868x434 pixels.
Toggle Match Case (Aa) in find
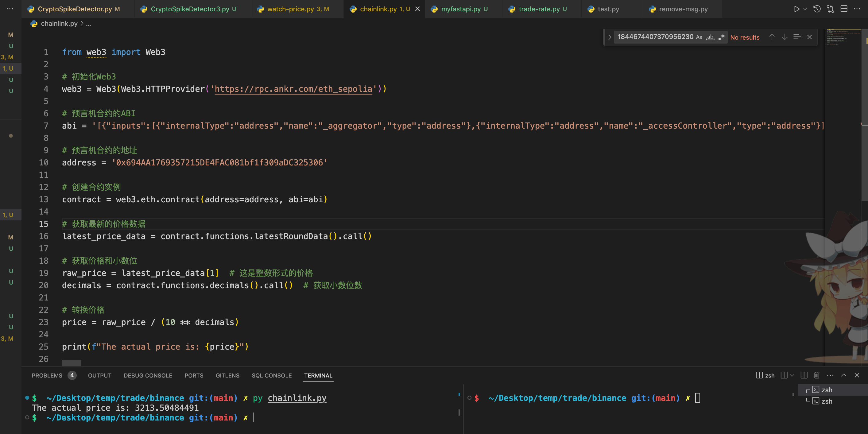(x=699, y=37)
